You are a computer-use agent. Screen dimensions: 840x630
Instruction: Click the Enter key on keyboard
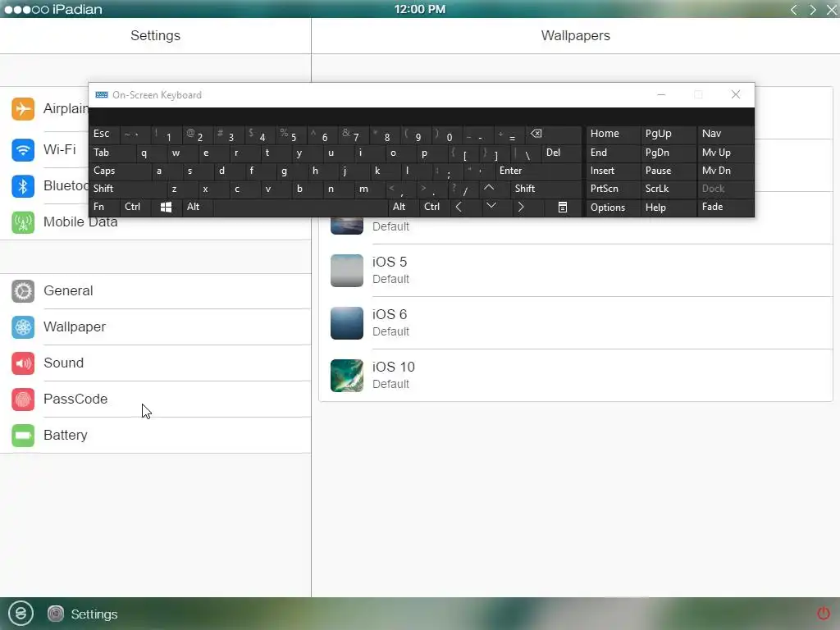538,171
